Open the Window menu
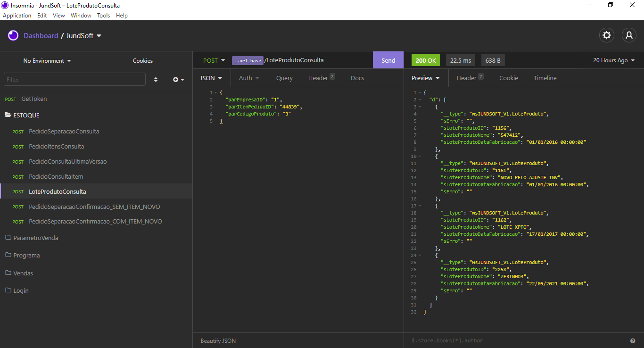The width and height of the screenshot is (644, 348). click(81, 16)
